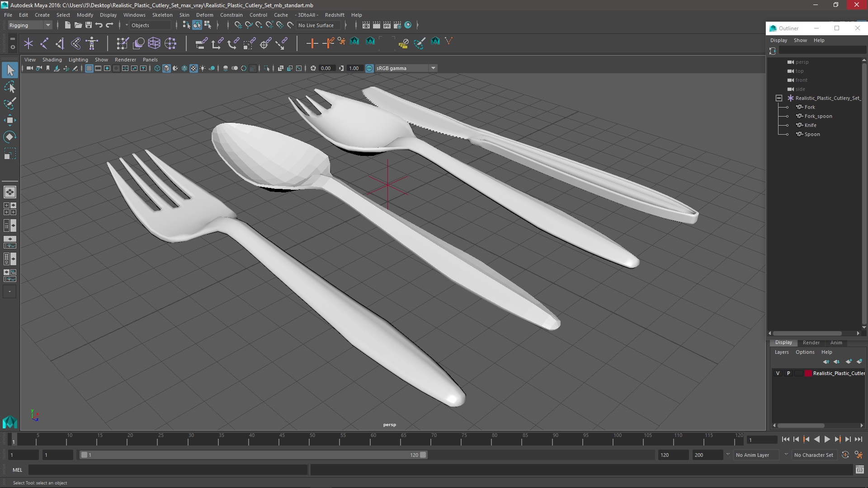Toggle textured display checker icon
The image size is (868, 488).
[193, 68]
